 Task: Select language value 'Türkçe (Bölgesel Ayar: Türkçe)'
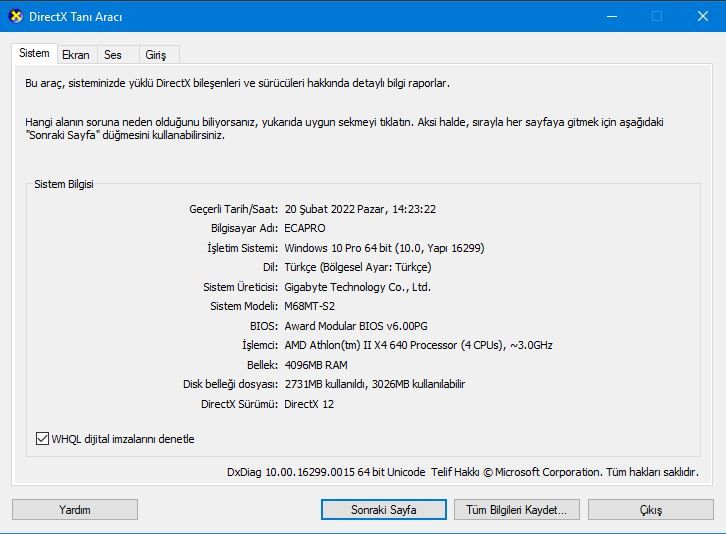(x=358, y=267)
